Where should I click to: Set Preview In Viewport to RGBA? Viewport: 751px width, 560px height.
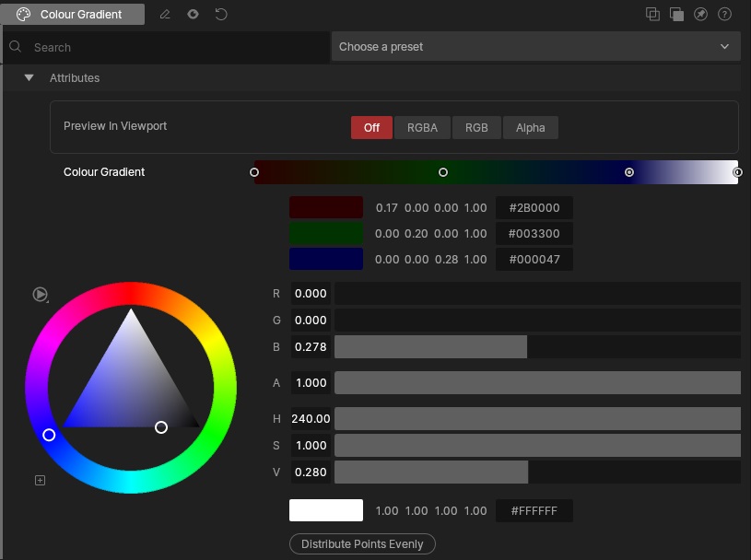(x=422, y=128)
